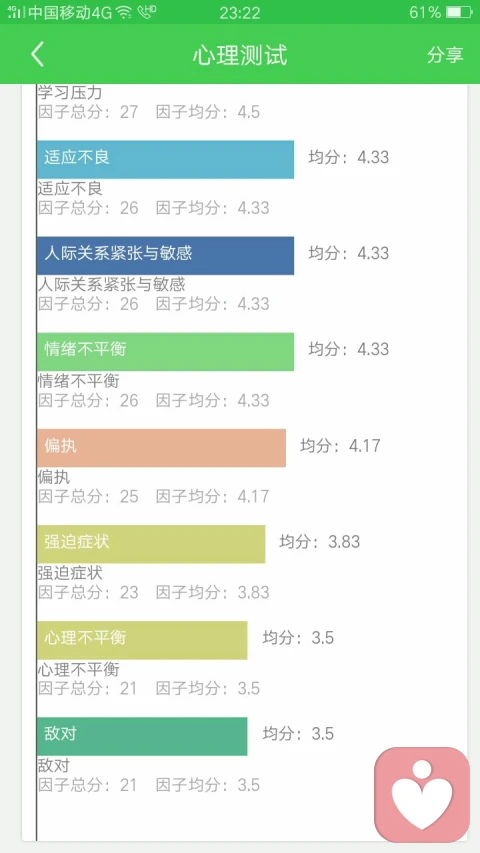Image resolution: width=480 pixels, height=853 pixels.
Task: Click 均分 4.17 score next to 偏执
Action: (x=340, y=446)
